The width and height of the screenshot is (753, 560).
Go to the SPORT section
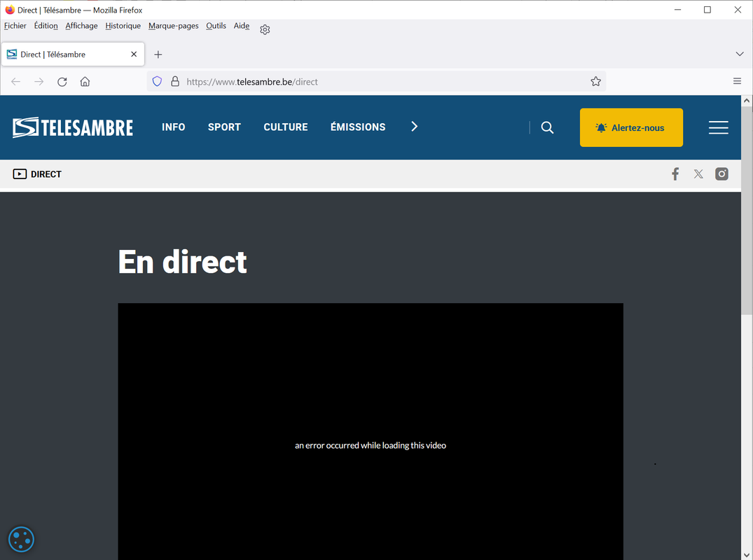(224, 127)
